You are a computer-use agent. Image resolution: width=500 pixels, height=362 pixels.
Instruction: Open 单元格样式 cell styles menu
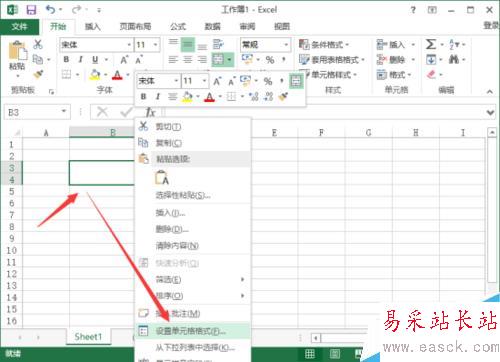click(x=328, y=75)
